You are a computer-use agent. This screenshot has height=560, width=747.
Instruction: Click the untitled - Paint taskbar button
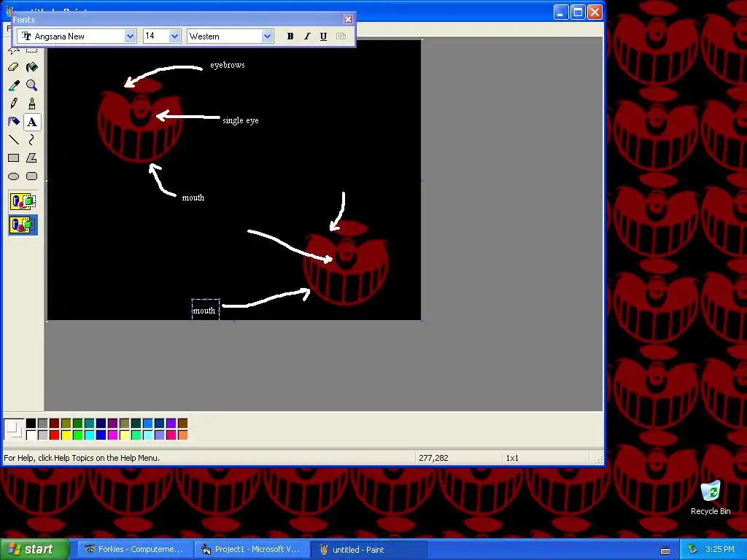[x=368, y=549]
